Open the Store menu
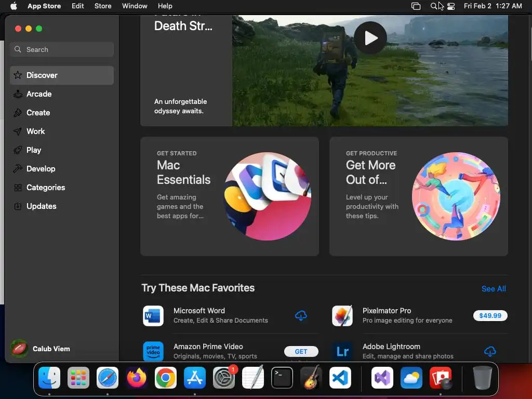The height and width of the screenshot is (399, 532). tap(103, 6)
